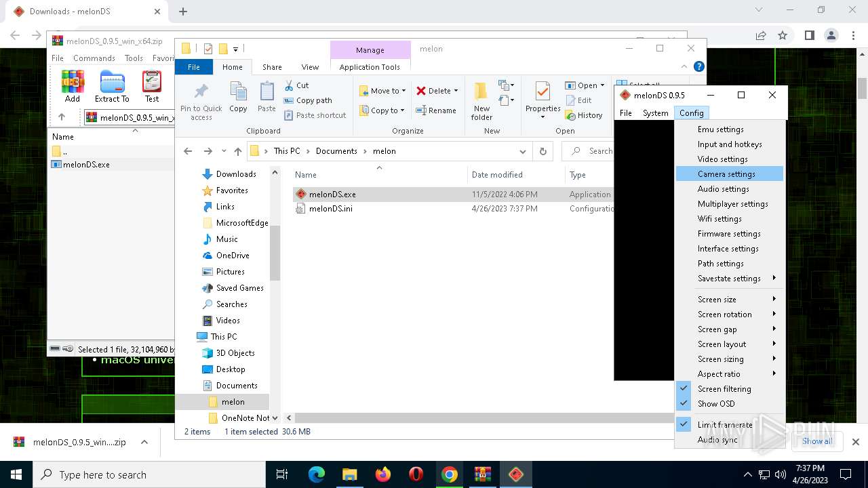Screen dimensions: 868x488
Task: Open a new Chrome tab
Action: point(182,12)
